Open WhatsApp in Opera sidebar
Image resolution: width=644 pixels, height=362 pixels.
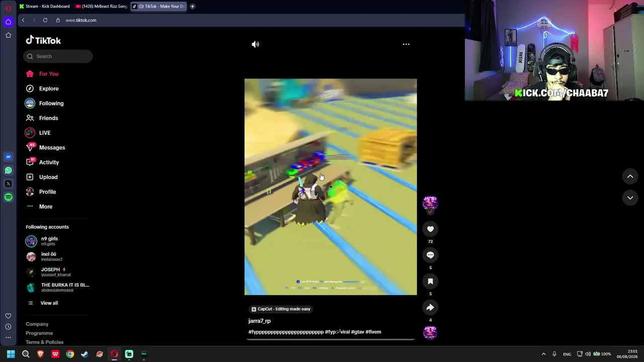(x=8, y=170)
